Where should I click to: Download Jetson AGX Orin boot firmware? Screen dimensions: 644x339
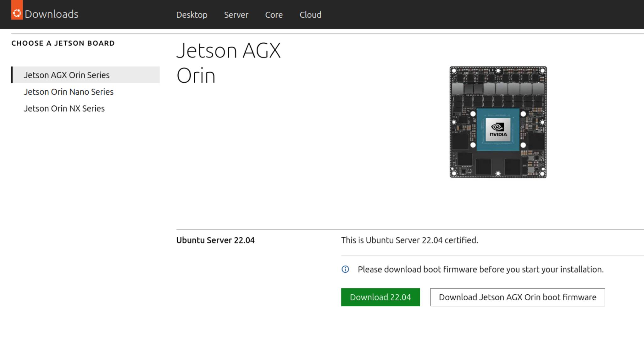[x=518, y=297]
